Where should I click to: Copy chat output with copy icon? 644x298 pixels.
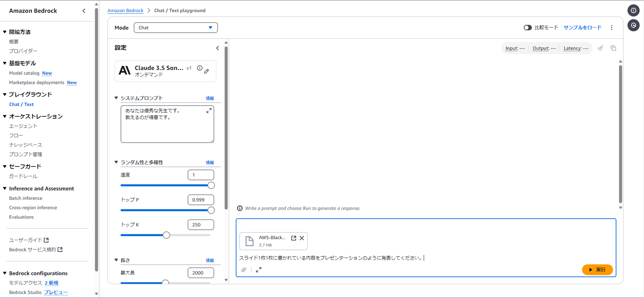pos(613,48)
